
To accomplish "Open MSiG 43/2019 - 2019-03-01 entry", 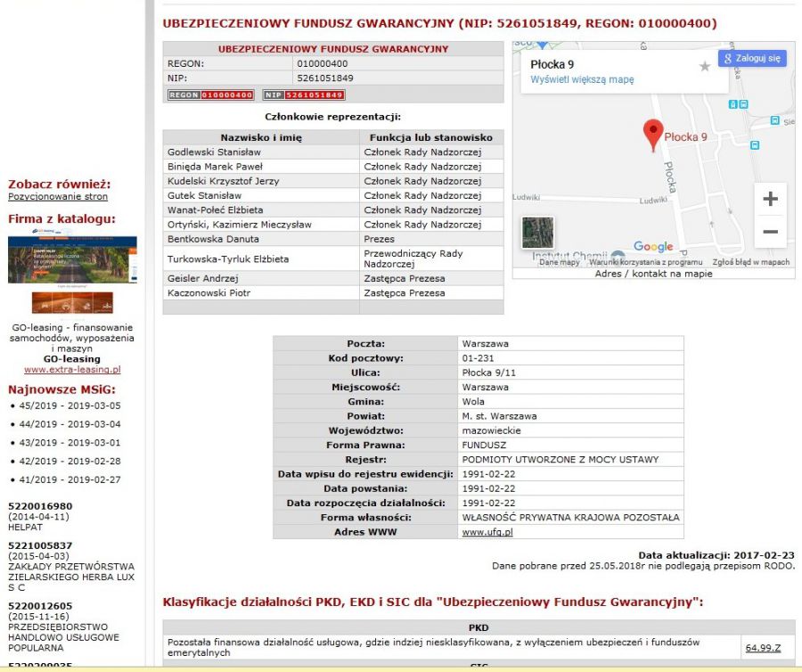I will pos(70,442).
